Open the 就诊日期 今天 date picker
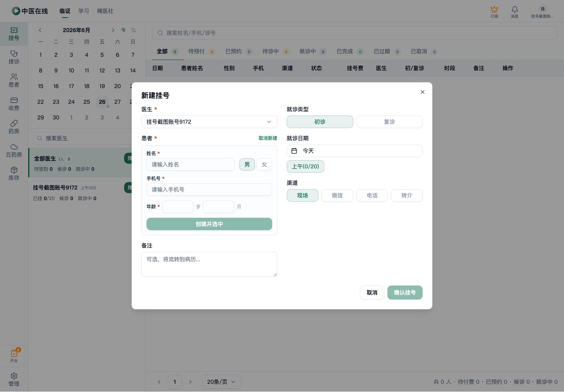 354,151
